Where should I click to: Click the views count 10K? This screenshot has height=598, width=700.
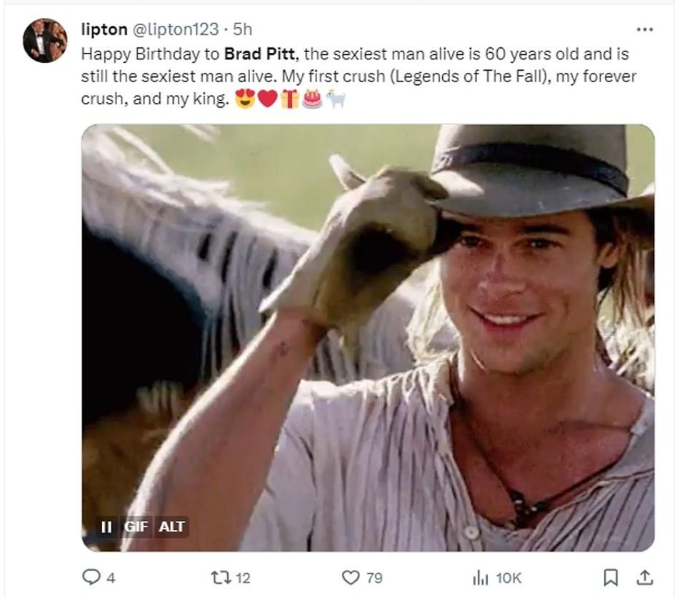coord(508,578)
